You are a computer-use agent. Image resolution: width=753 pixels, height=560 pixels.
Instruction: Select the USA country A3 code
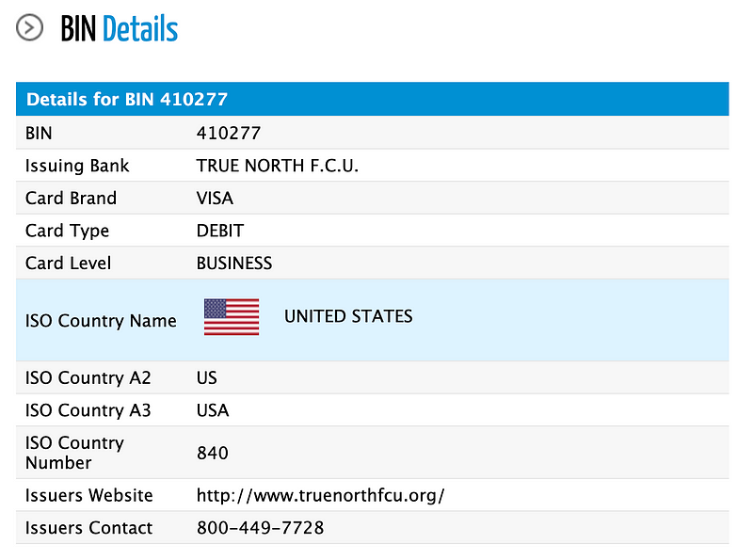click(x=213, y=410)
